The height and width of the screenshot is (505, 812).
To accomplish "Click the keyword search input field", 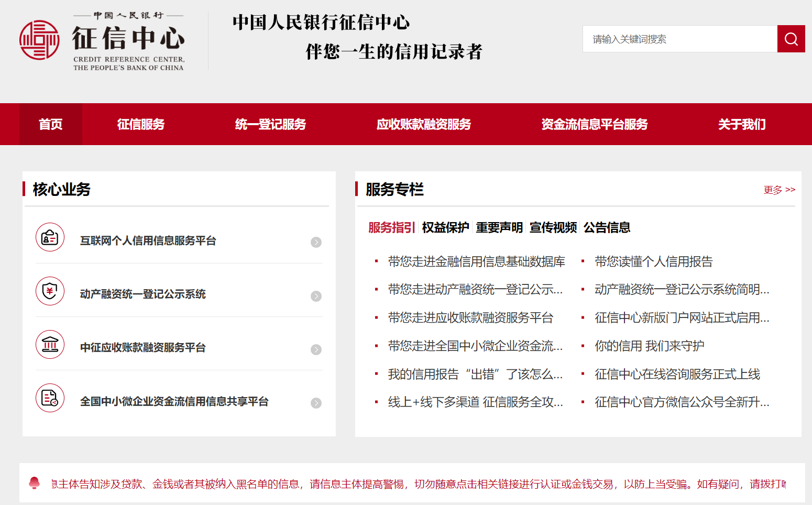I will [x=679, y=39].
